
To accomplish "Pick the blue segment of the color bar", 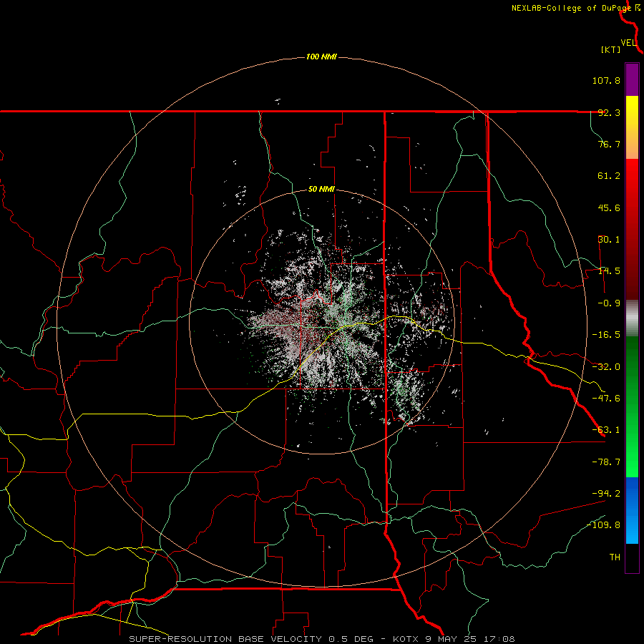I will (632, 510).
